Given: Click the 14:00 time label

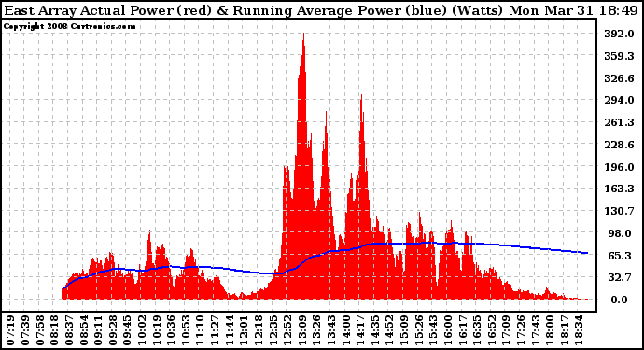Looking at the screenshot, I should [x=346, y=330].
